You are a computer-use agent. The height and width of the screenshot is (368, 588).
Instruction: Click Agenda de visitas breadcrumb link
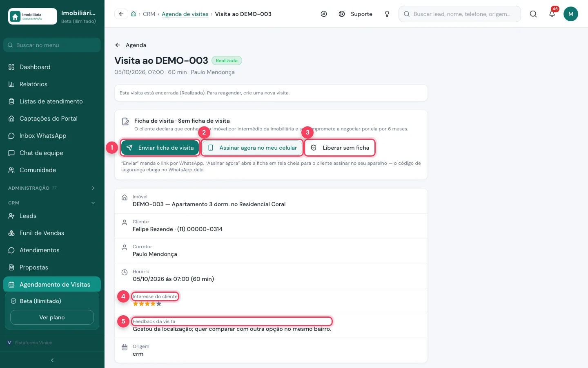click(185, 14)
